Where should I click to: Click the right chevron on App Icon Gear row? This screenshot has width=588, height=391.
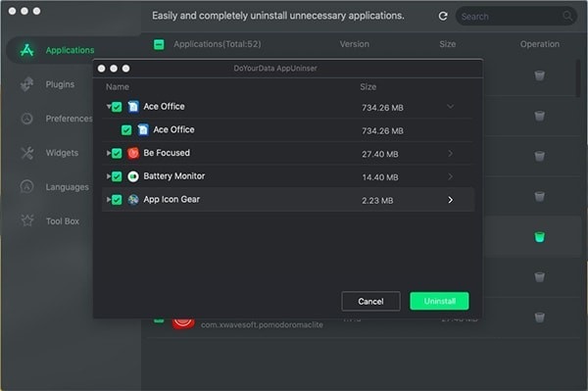[x=451, y=200]
